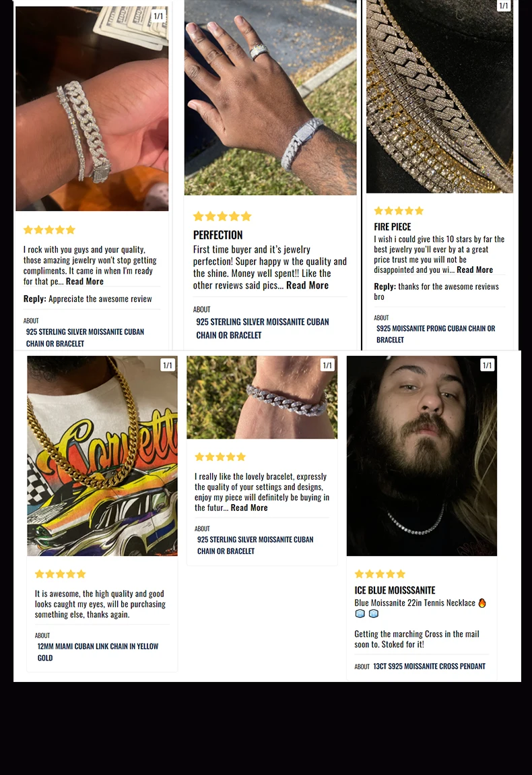Open the gold layered chains photo
The image size is (532, 775).
[x=440, y=96]
